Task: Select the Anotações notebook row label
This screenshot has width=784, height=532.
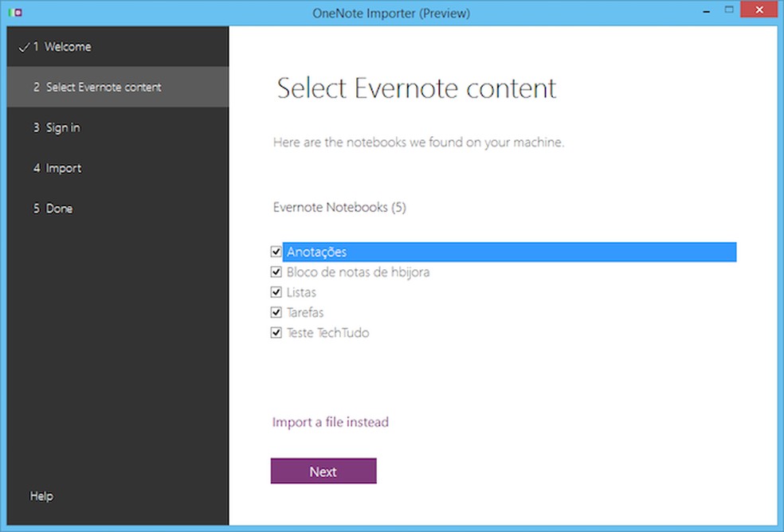Action: (x=509, y=252)
